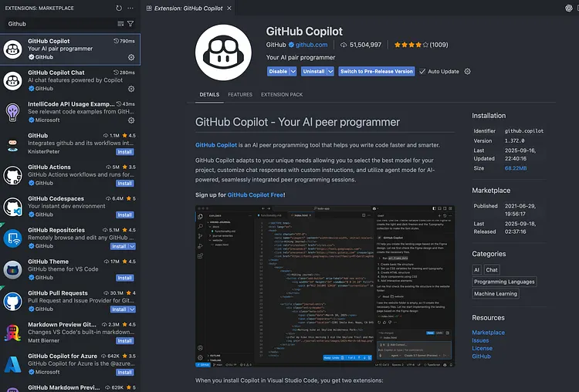
Task: Install the GitHub Actions extension
Action: (125, 183)
